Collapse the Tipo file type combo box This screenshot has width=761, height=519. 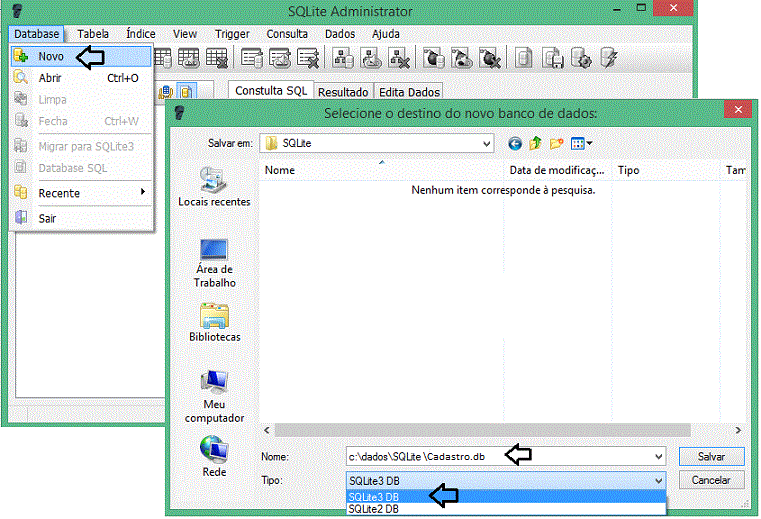pos(658,481)
